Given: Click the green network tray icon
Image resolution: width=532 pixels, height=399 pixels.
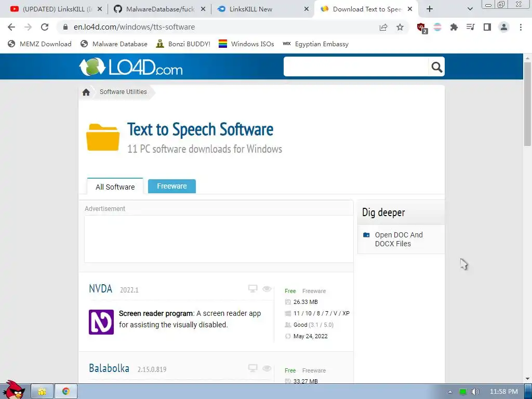Looking at the screenshot, I should coord(462,392).
